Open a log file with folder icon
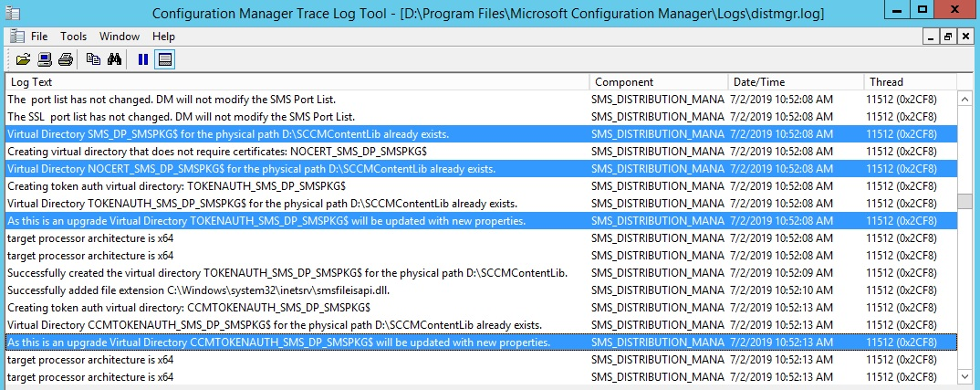Image resolution: width=980 pixels, height=390 pixels. tap(23, 59)
